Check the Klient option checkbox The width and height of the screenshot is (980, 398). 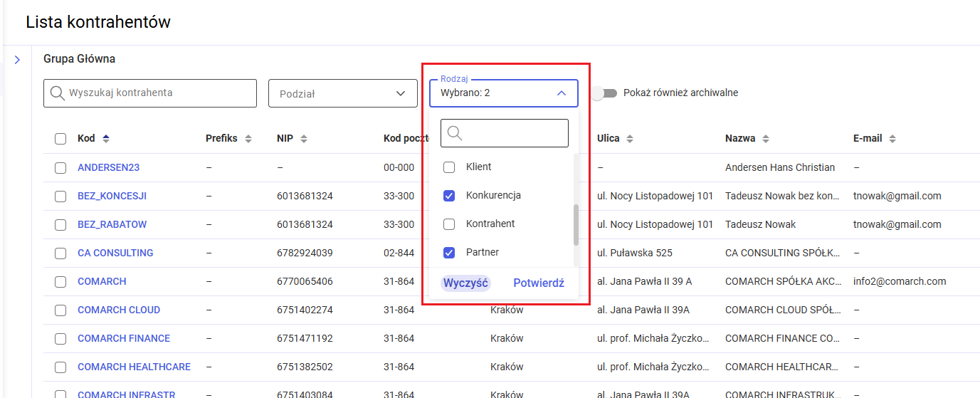[x=449, y=167]
